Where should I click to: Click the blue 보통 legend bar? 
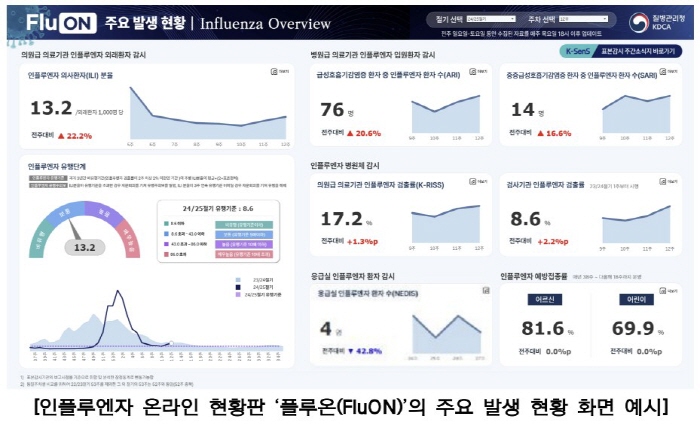click(x=244, y=234)
